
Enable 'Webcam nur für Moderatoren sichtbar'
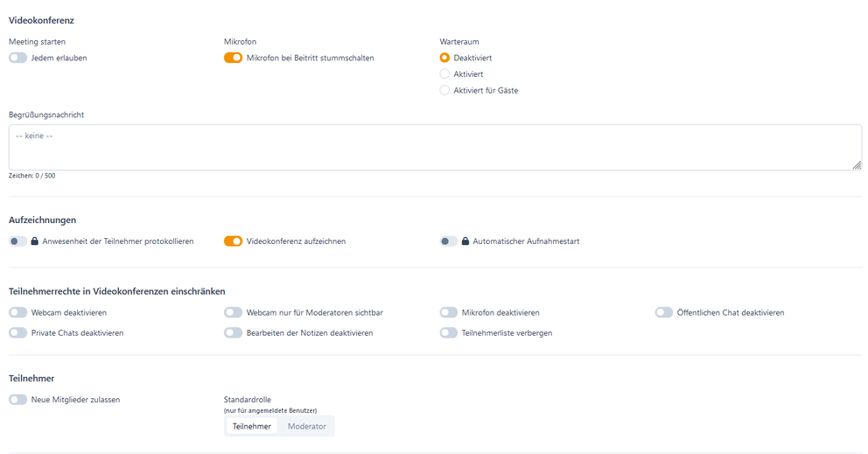233,312
